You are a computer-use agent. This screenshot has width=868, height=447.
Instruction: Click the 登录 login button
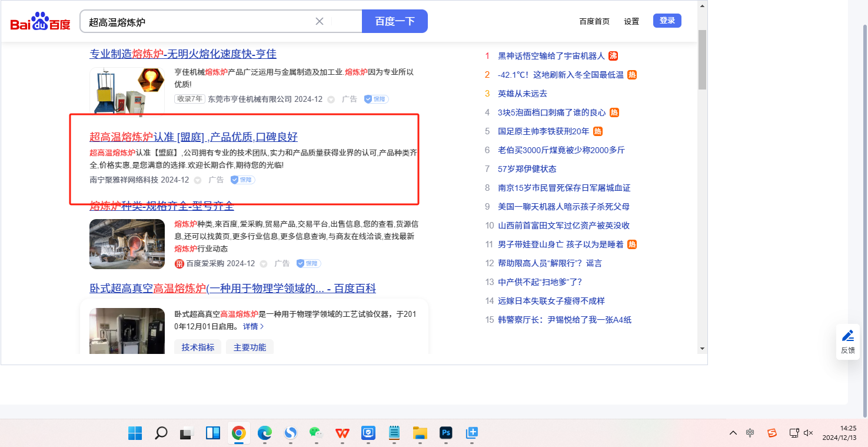(667, 21)
